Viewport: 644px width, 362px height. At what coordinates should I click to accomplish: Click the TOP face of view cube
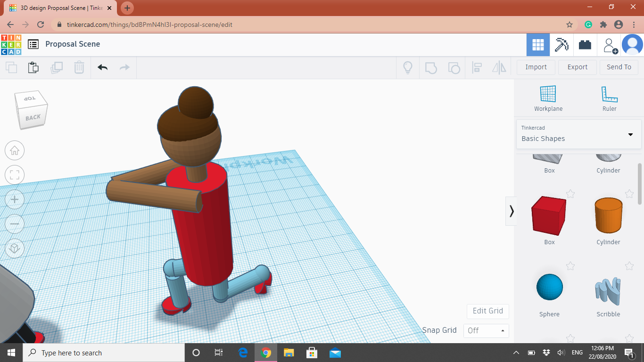(30, 99)
